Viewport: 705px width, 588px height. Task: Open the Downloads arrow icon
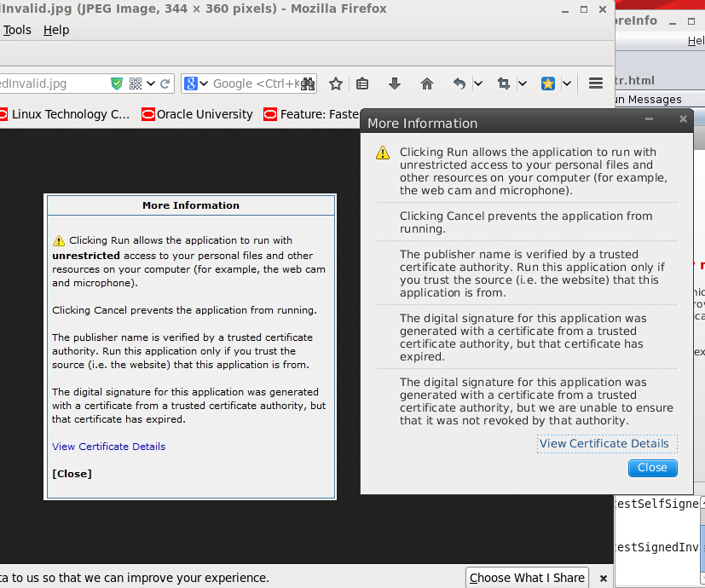click(x=394, y=84)
